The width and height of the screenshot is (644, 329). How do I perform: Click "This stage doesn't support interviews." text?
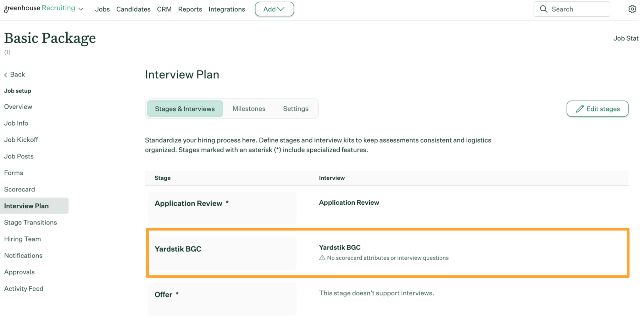(x=376, y=293)
